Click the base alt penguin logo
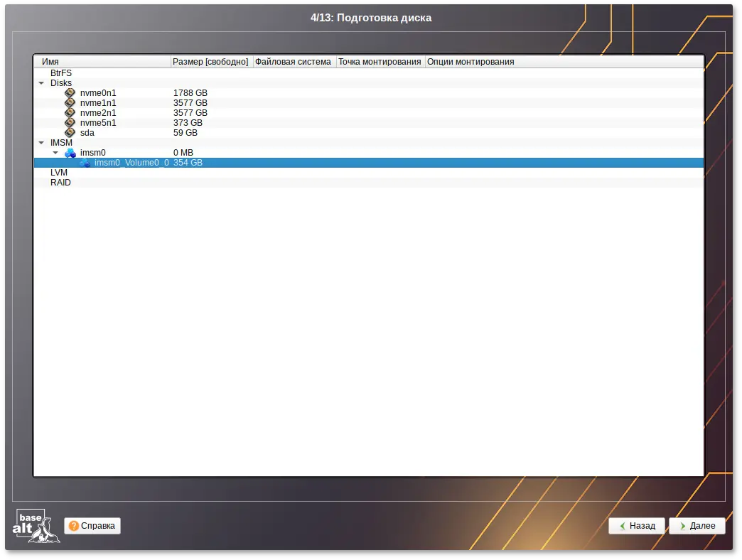Screen dimensions: 742x560 point(36,526)
